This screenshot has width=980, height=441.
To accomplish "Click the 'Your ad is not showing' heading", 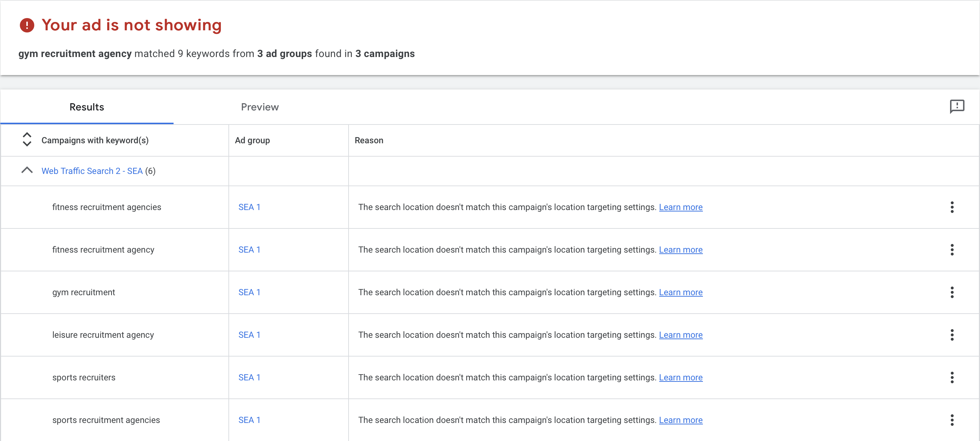I will pyautogui.click(x=131, y=25).
